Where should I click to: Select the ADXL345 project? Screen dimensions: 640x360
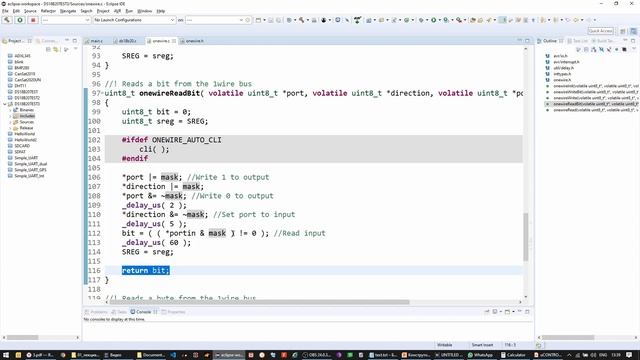22,56
